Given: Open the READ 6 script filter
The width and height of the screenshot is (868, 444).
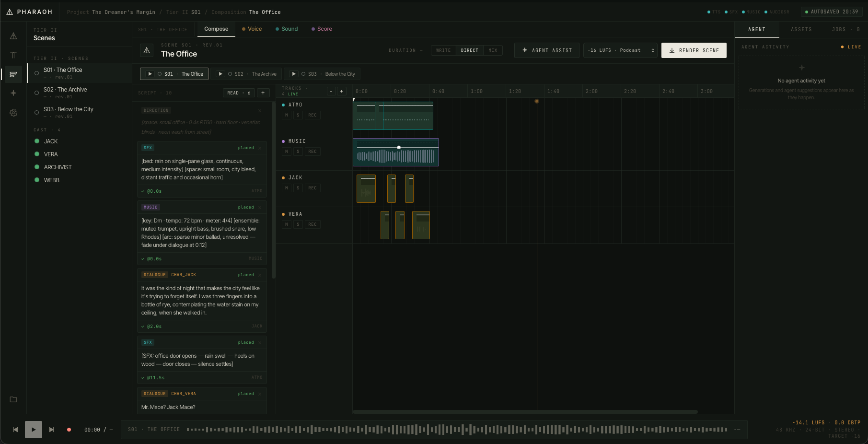Looking at the screenshot, I should 239,93.
